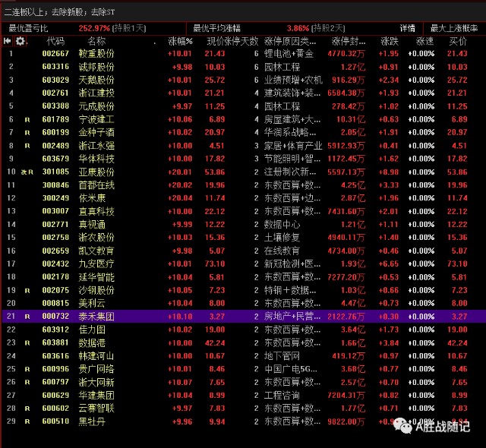
Task: Click the R marker for 云赛智联
Action: coord(27,409)
